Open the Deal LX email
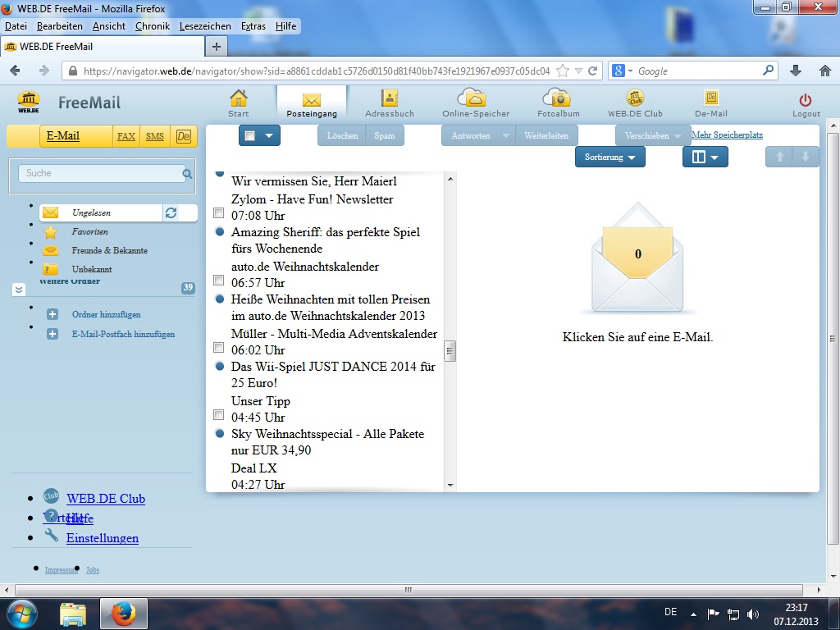This screenshot has height=630, width=840. (254, 468)
